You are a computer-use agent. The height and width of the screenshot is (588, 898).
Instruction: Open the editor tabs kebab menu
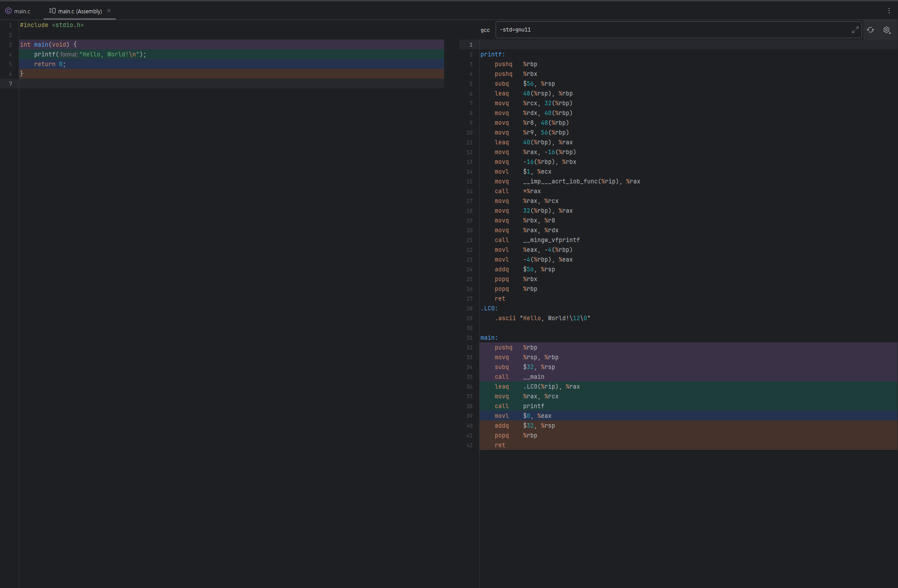(x=889, y=11)
